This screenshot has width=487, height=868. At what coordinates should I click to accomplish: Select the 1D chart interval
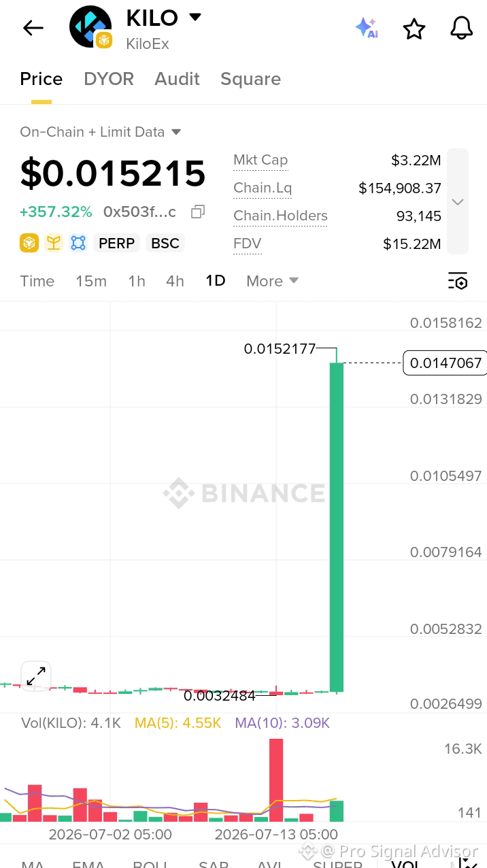[216, 280]
